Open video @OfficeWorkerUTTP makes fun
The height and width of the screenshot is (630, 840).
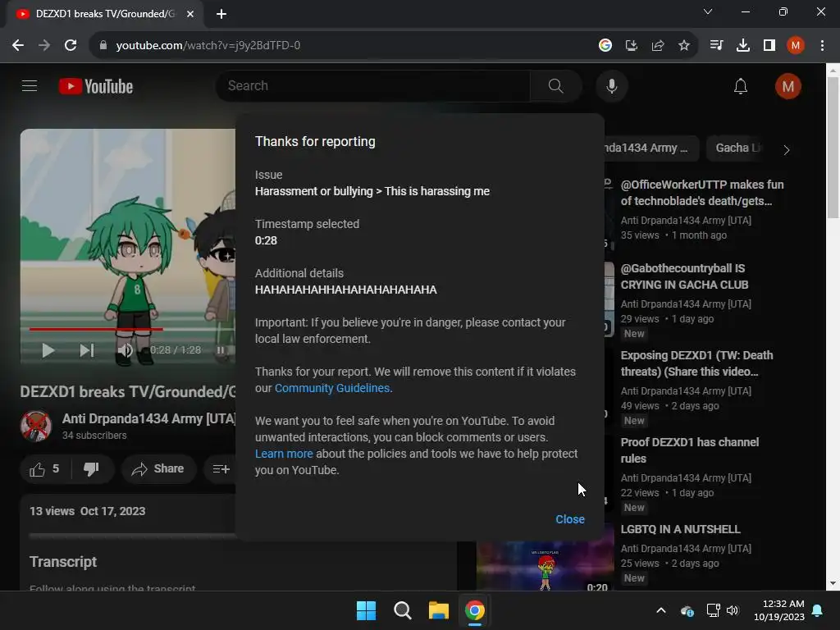coord(702,192)
